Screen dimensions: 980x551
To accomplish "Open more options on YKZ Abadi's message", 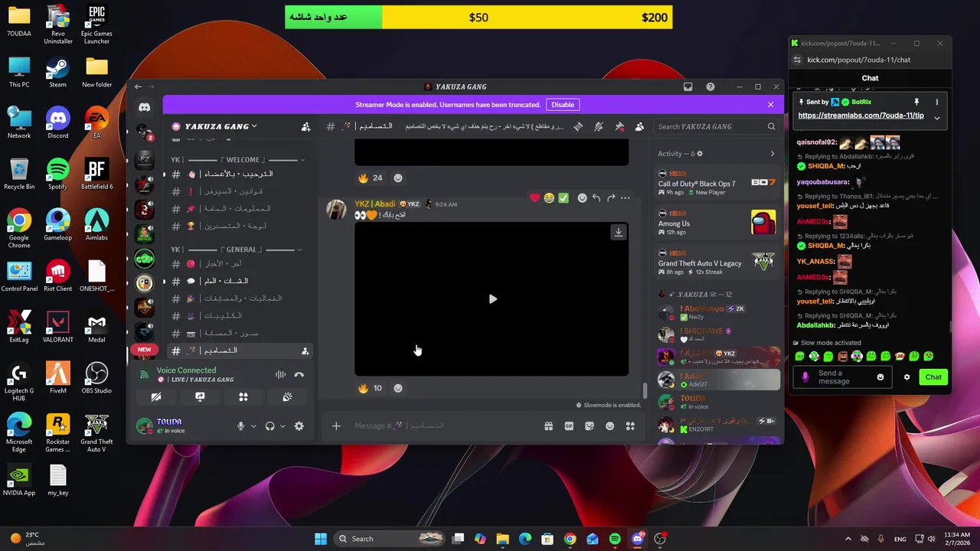I will pyautogui.click(x=626, y=198).
